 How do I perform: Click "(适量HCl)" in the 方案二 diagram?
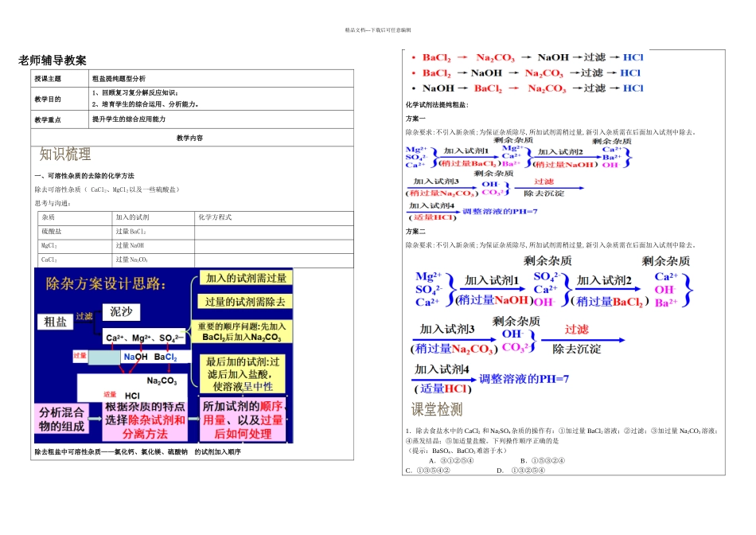(442, 389)
